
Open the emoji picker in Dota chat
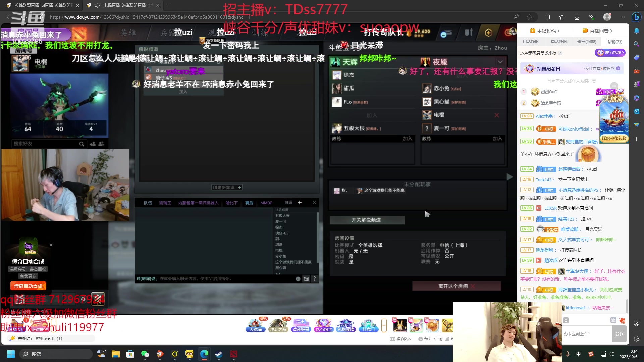tap(298, 279)
